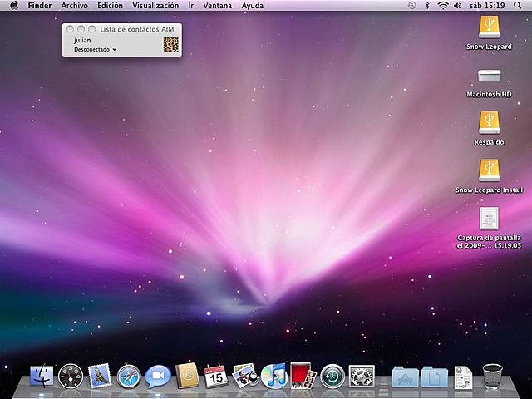Open the Wi-Fi status menu
The image size is (532, 399).
coord(443,6)
